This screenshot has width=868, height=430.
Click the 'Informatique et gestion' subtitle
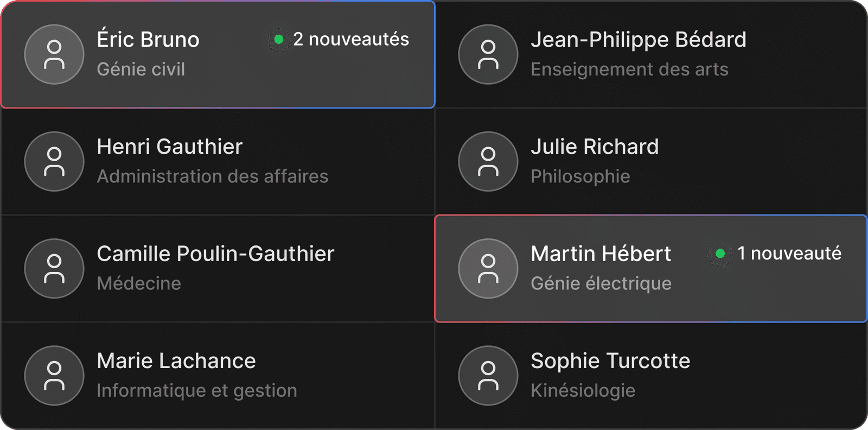pyautogui.click(x=197, y=390)
